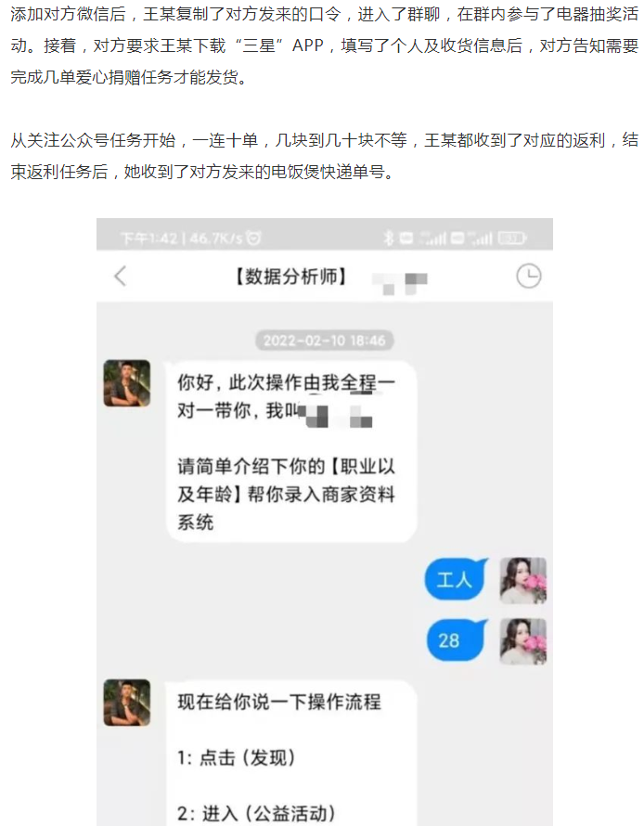This screenshot has height=826, width=644.
Task: Click the man's avatar beside 操作流程 message
Action: click(127, 703)
